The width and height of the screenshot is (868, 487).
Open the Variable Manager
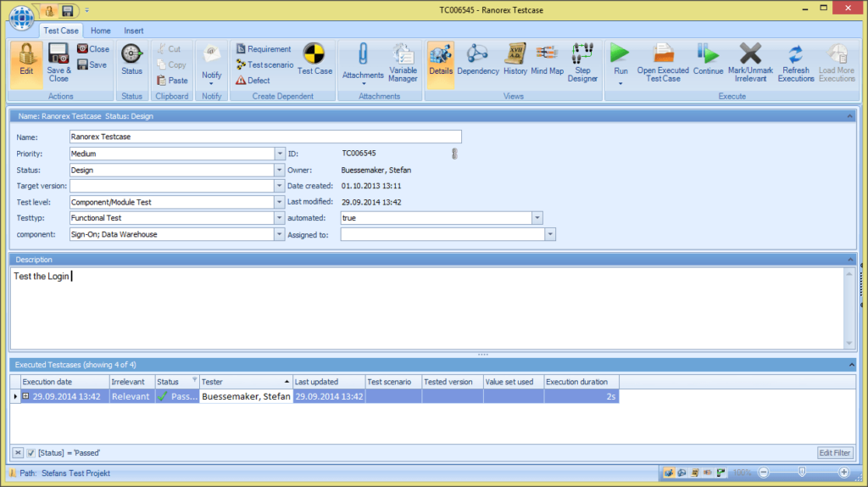403,63
